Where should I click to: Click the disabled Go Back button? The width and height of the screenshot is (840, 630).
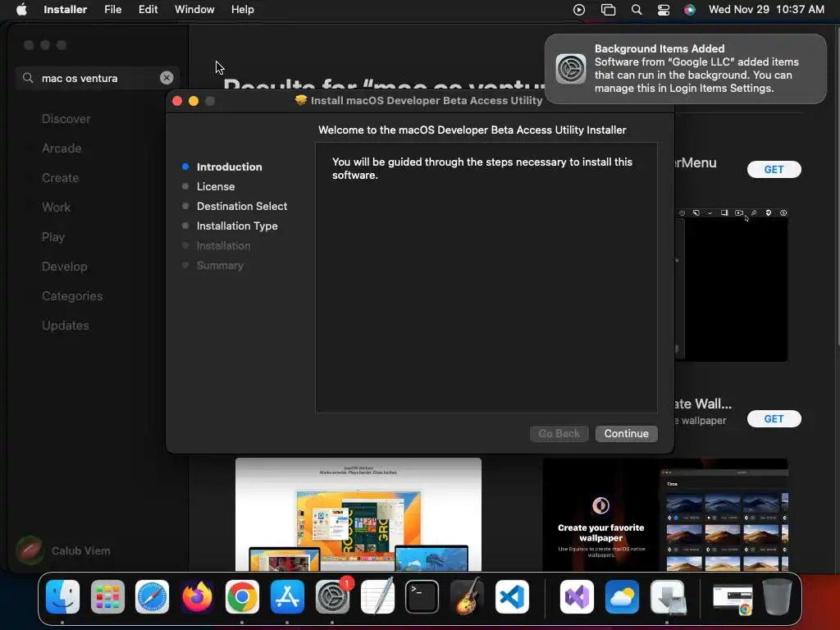tap(559, 433)
